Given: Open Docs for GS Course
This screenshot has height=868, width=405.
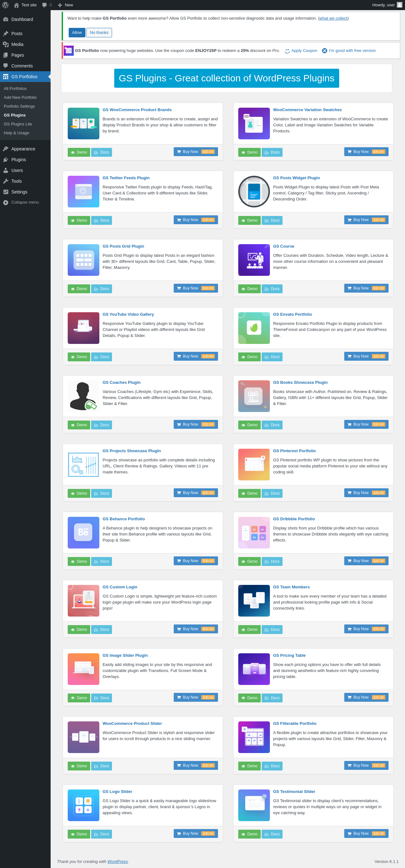Looking at the screenshot, I should coord(272,288).
